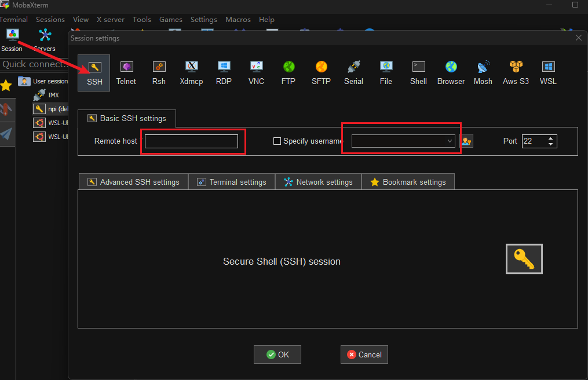Select the Telnet session type
588x380 pixels.
(x=126, y=73)
